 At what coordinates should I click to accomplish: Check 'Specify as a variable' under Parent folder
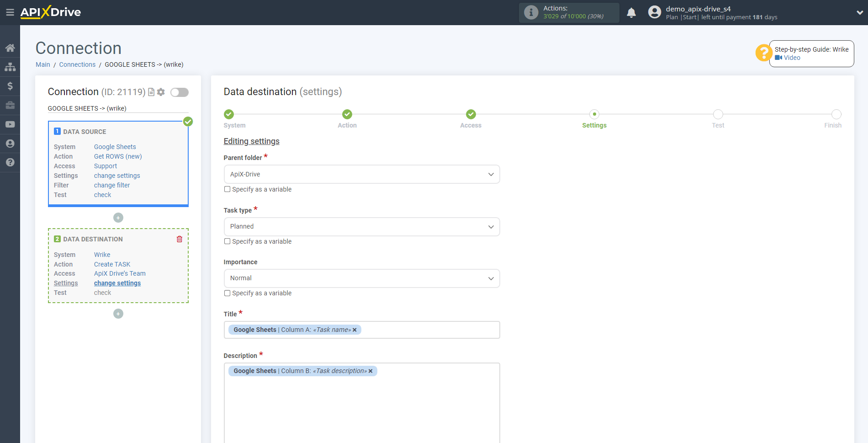pos(227,189)
